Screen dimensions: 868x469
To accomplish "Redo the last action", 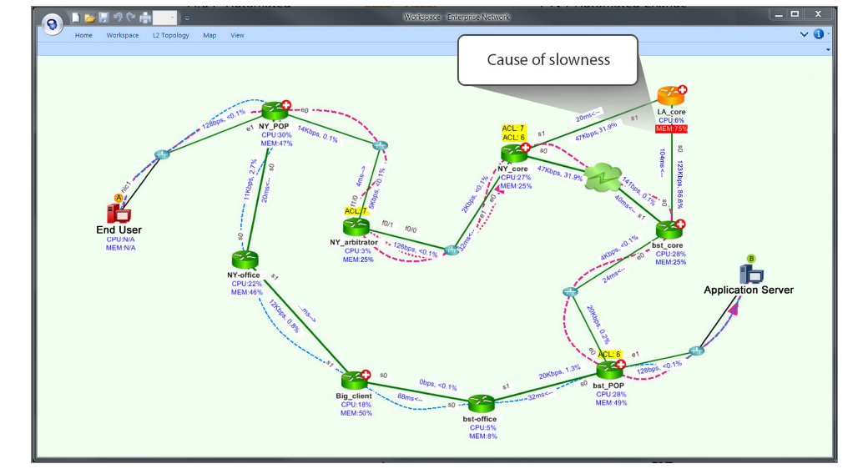I will click(x=131, y=18).
